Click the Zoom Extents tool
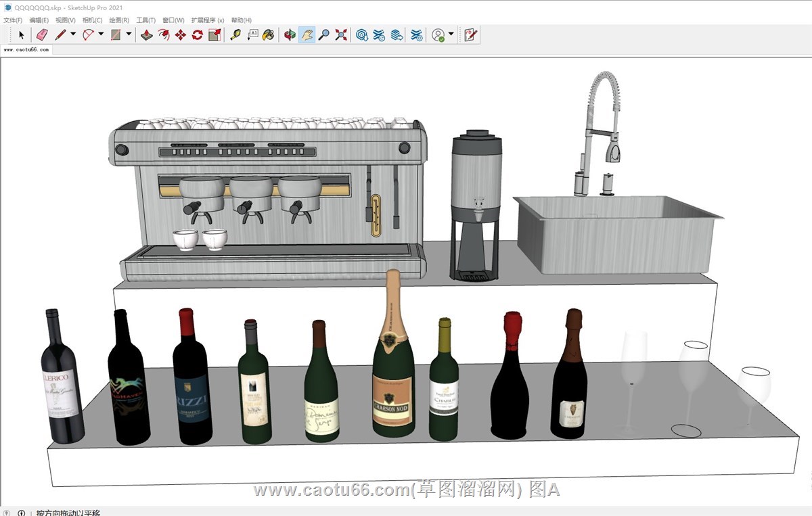The height and width of the screenshot is (516, 812). [341, 35]
